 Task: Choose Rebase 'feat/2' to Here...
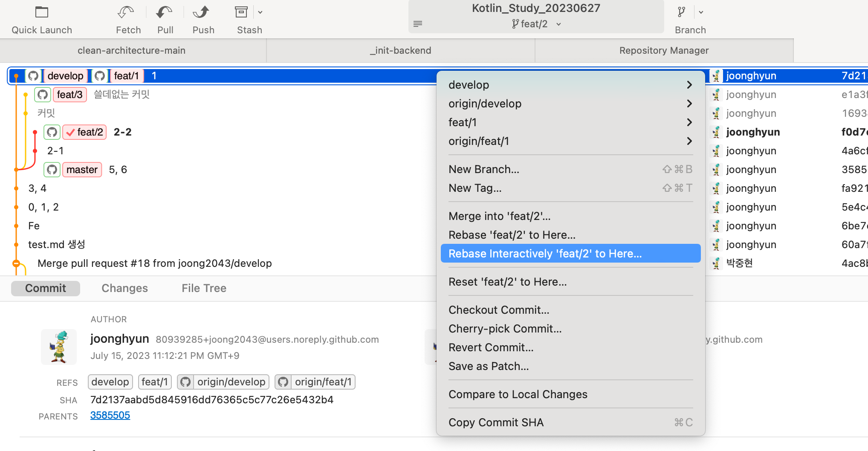click(x=570, y=235)
